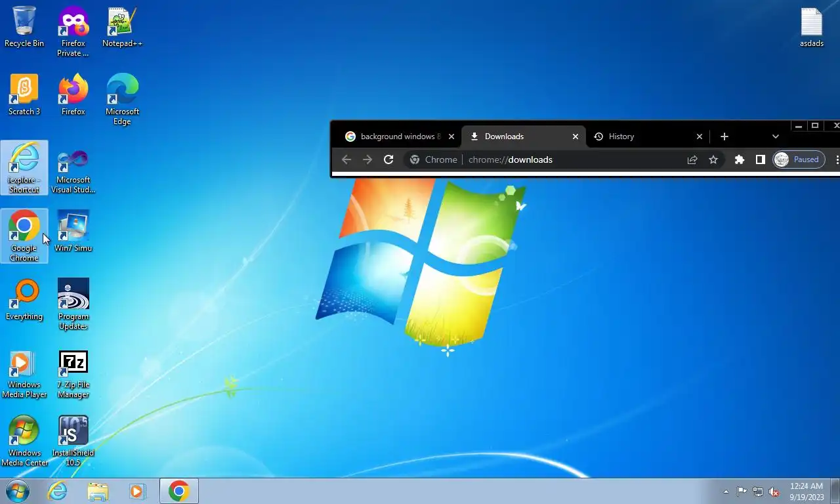Viewport: 840px width, 504px height.
Task: Select the Program Updates desktop icon
Action: tap(73, 304)
